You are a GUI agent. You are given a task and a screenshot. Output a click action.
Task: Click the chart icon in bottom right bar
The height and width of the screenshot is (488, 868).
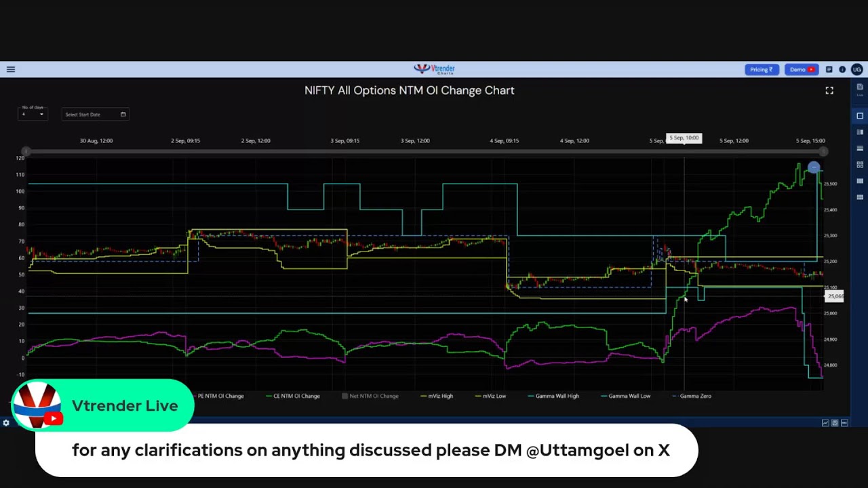825,423
